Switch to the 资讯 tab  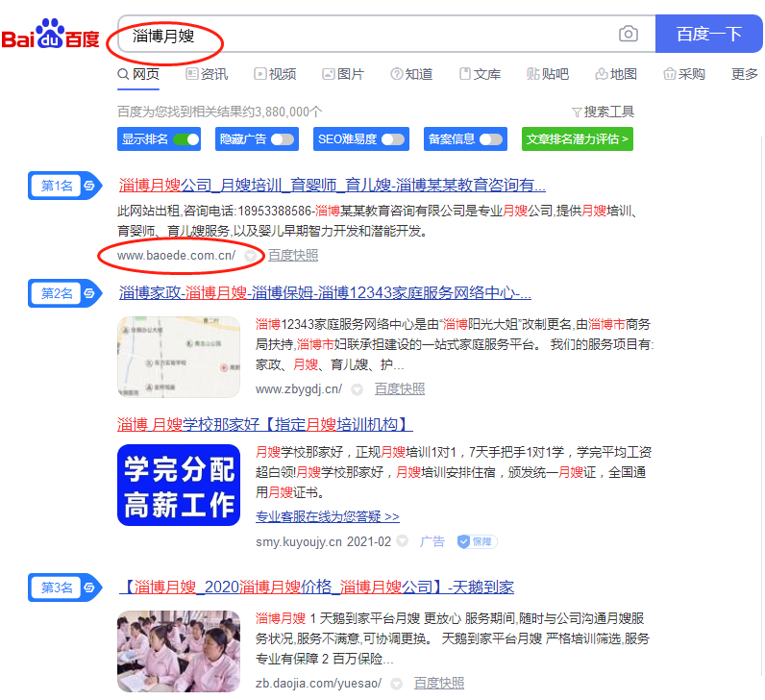(x=207, y=74)
